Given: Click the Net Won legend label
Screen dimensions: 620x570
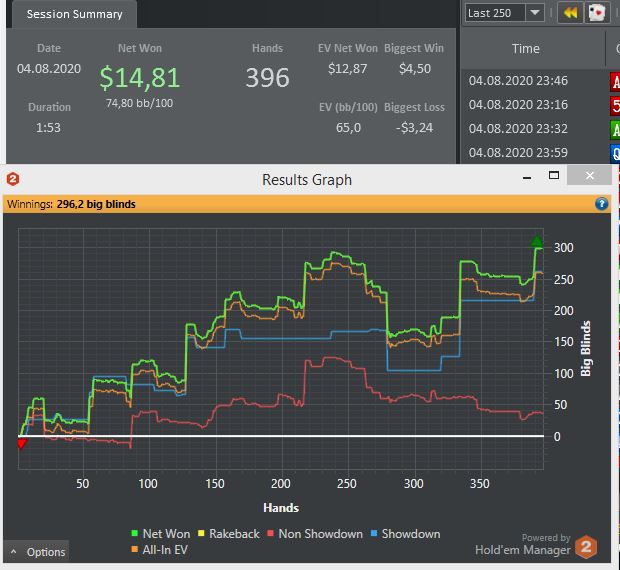Looking at the screenshot, I should point(166,534).
